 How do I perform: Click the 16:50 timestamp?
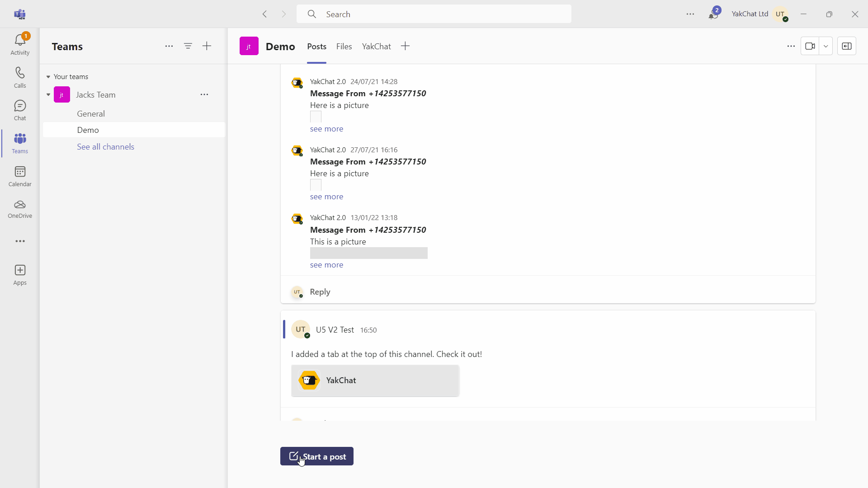(x=368, y=330)
